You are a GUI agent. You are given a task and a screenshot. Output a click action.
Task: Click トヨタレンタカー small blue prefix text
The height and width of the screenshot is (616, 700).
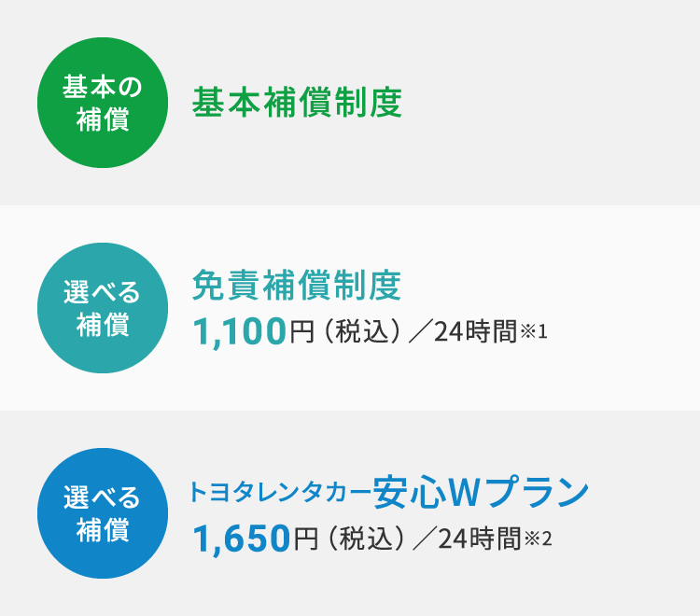280,493
